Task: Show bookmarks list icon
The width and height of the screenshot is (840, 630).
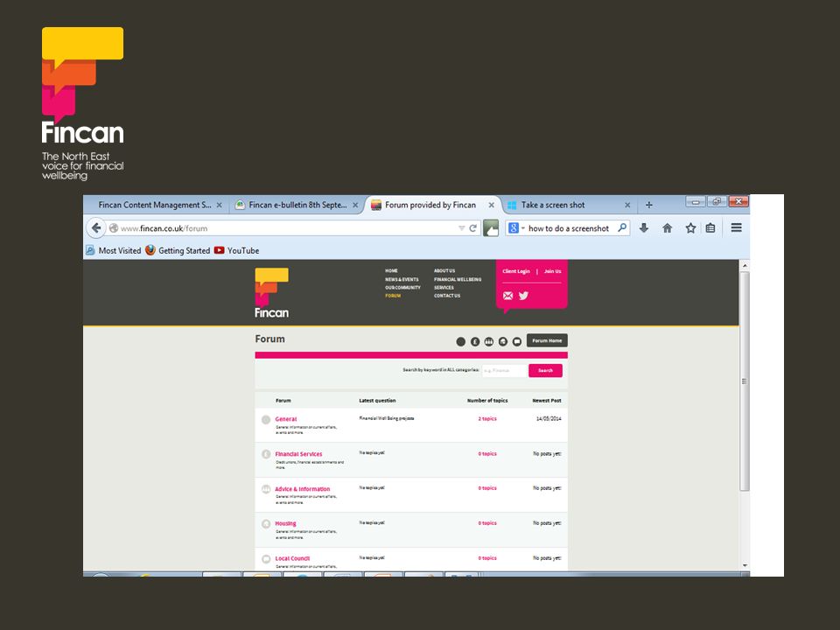Action: pyautogui.click(x=710, y=228)
